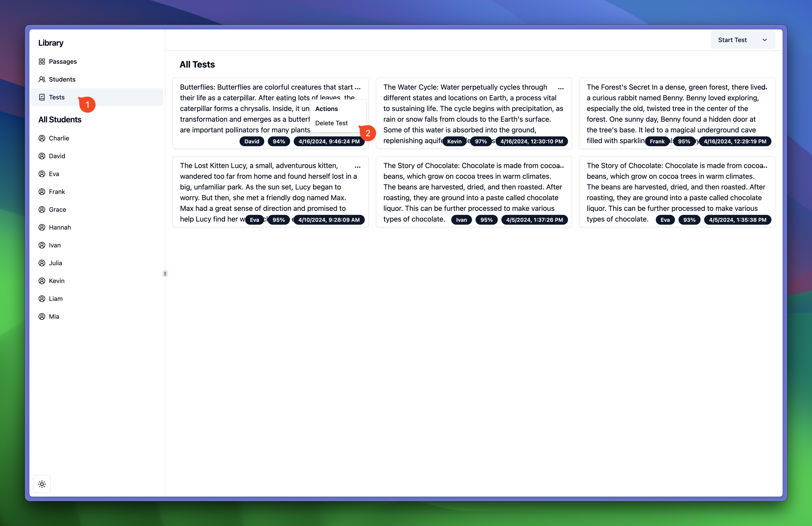Click on student name Eva in sidebar
Image resolution: width=812 pixels, height=526 pixels.
click(54, 173)
